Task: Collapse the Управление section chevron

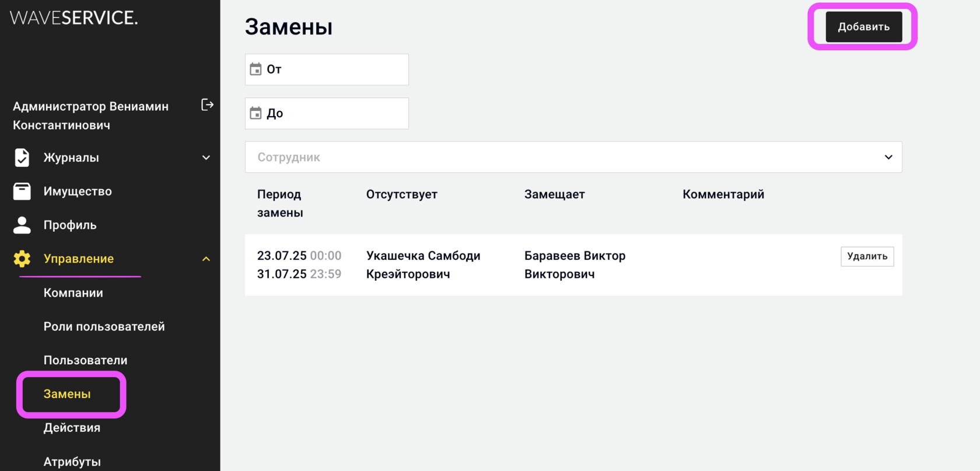Action: point(206,259)
